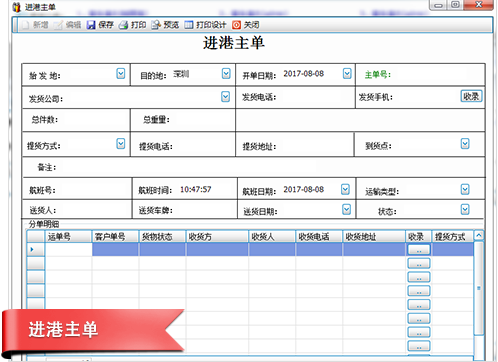Expand the 运输类型 transport type dropdown
Image resolution: width=498 pixels, height=362 pixels.
coord(465,189)
